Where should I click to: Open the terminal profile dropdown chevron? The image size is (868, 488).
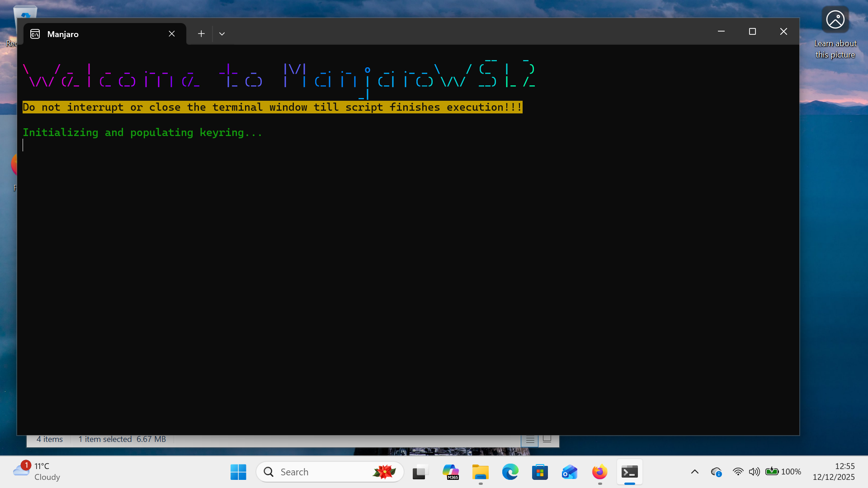(222, 33)
